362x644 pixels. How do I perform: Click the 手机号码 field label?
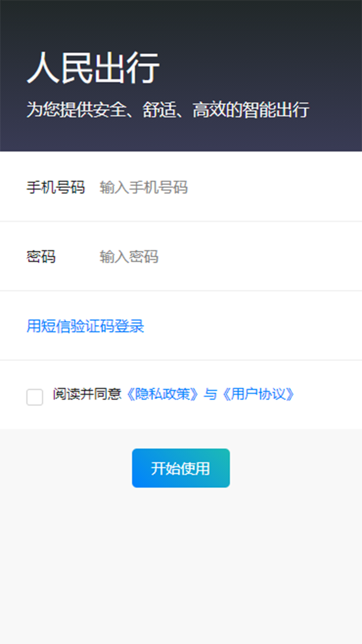(56, 187)
